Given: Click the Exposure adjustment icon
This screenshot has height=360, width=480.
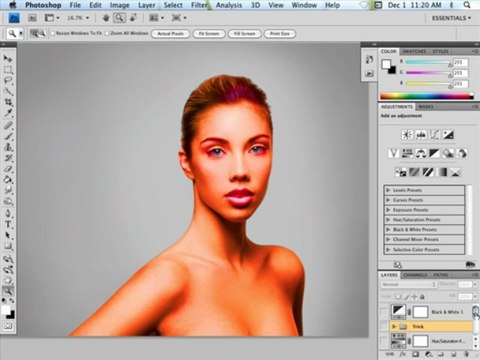Looking at the screenshot, I should [x=448, y=135].
